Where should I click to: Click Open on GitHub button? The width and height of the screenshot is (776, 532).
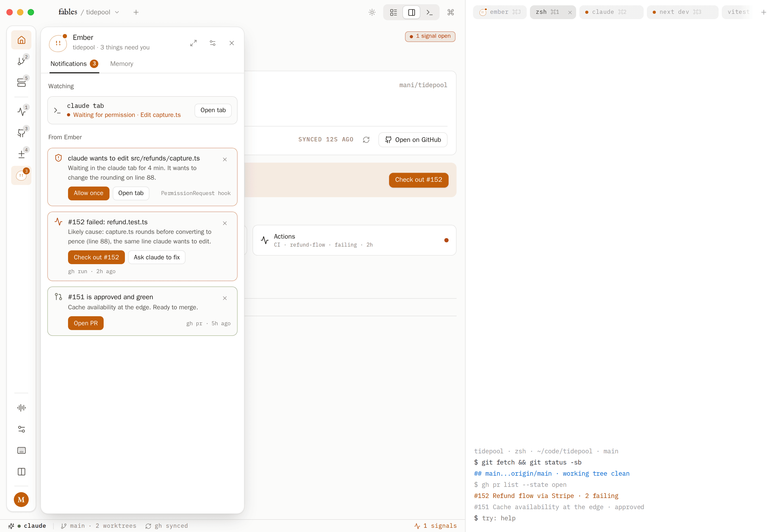point(413,140)
